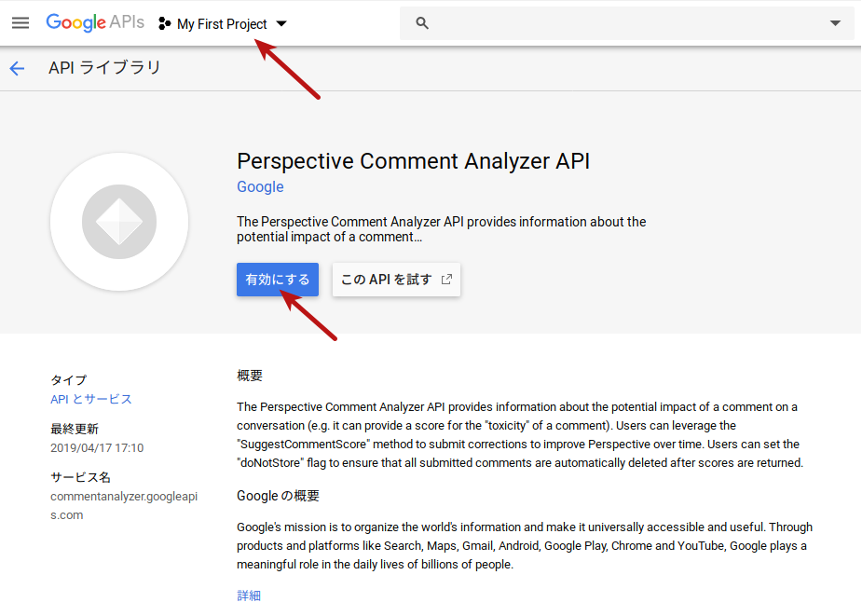Expand the search bar dropdown arrow

tap(835, 23)
